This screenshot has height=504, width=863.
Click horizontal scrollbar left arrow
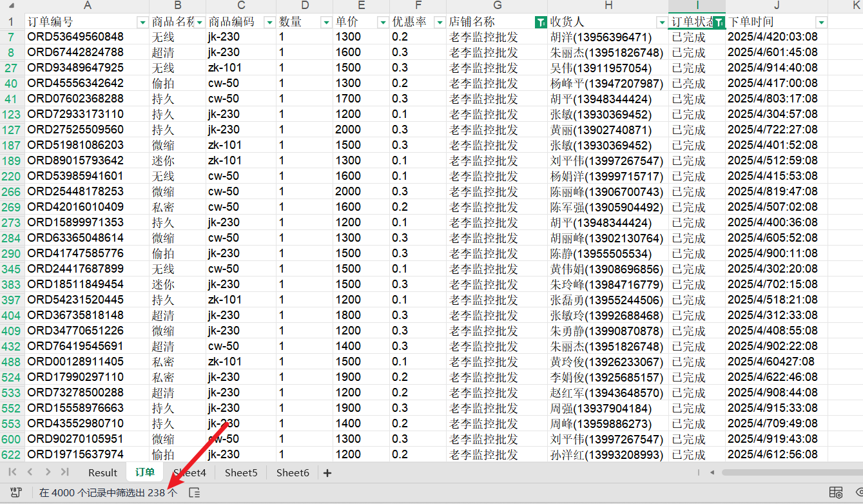pyautogui.click(x=713, y=473)
